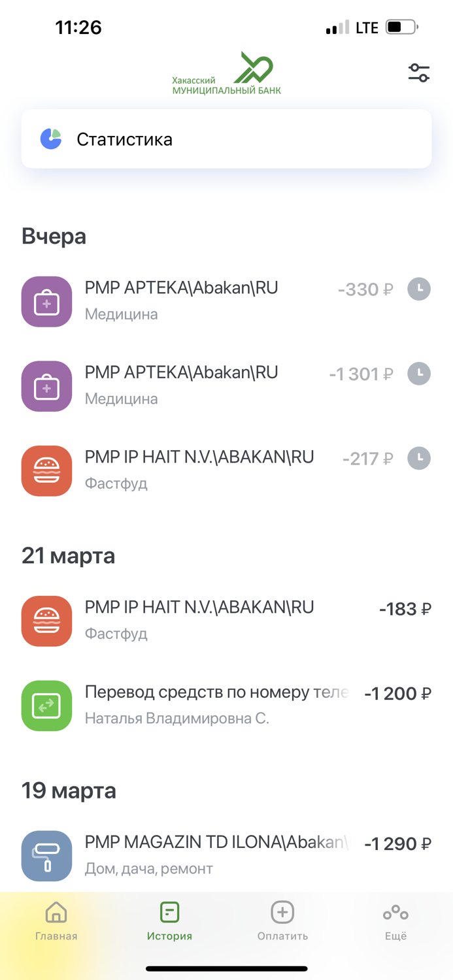Open the Оплатить plus icon
The height and width of the screenshot is (980, 453).
point(282,912)
